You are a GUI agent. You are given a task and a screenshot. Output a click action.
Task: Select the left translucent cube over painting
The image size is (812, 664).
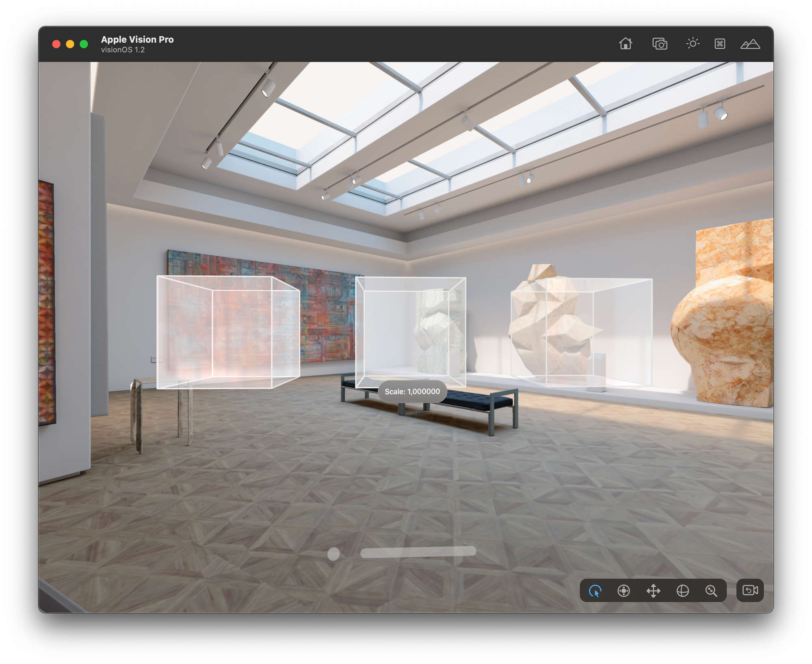(x=228, y=332)
